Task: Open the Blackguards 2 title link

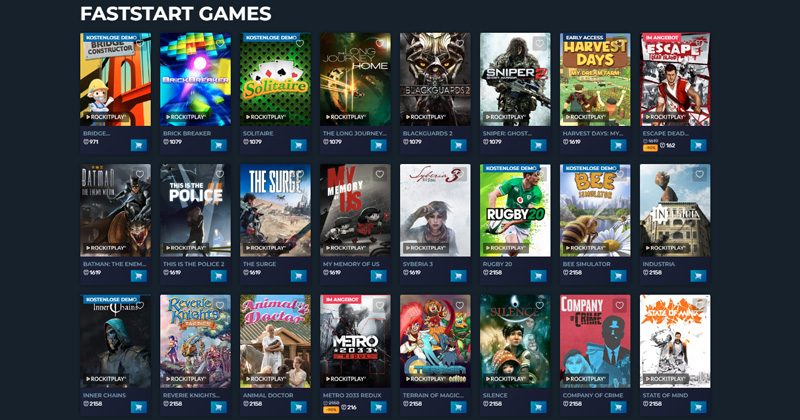Action: [x=428, y=133]
